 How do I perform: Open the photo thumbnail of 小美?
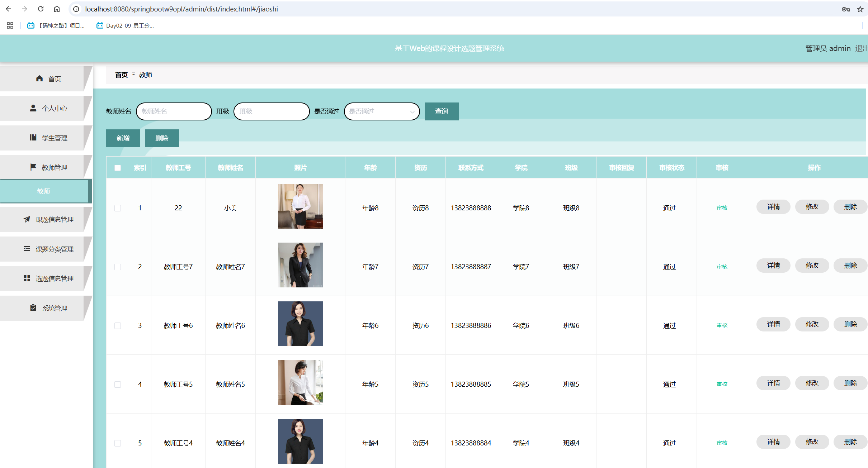point(300,206)
